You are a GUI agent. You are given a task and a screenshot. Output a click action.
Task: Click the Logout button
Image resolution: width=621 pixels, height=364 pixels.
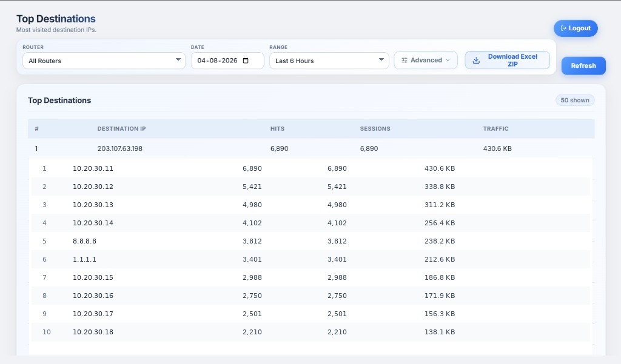tap(576, 28)
